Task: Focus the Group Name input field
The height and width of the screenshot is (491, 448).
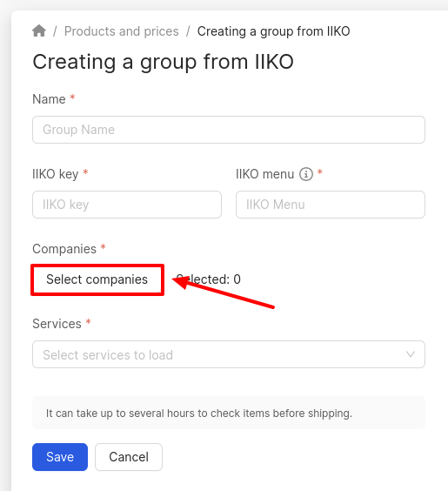Action: click(229, 130)
